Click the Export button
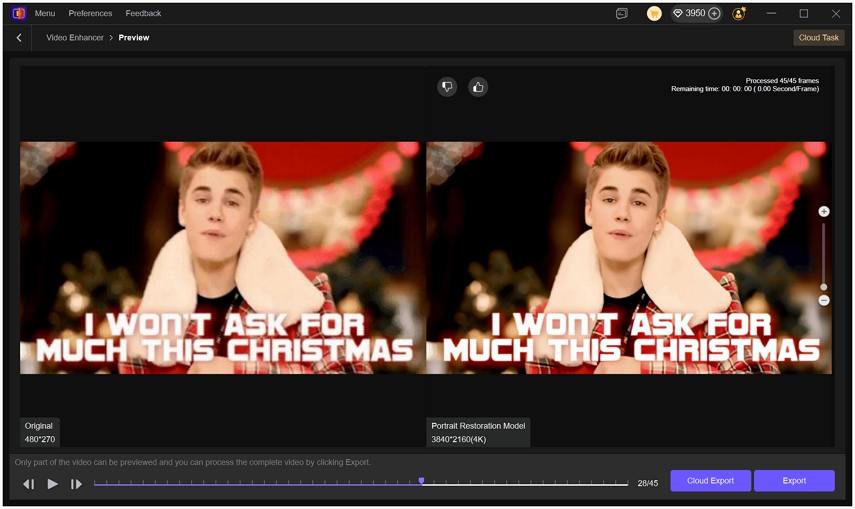 point(794,481)
